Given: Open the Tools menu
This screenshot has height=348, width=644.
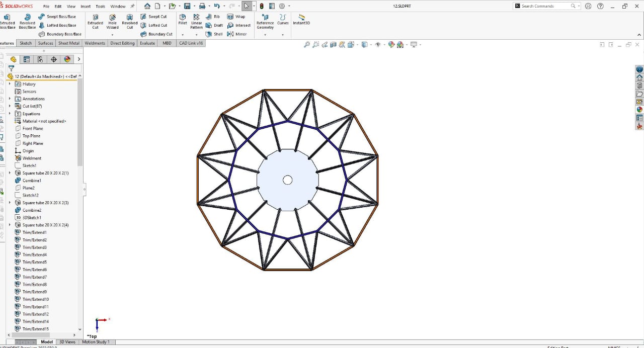Looking at the screenshot, I should [101, 7].
